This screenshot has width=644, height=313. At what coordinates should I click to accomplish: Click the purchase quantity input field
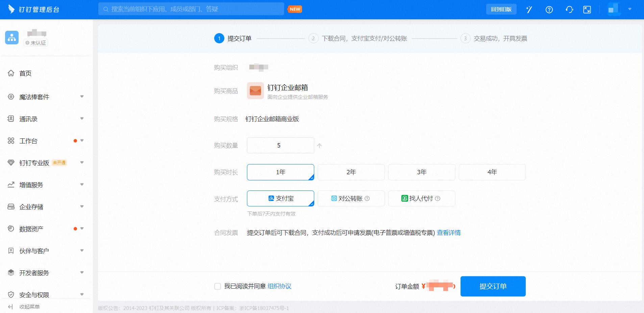point(280,146)
